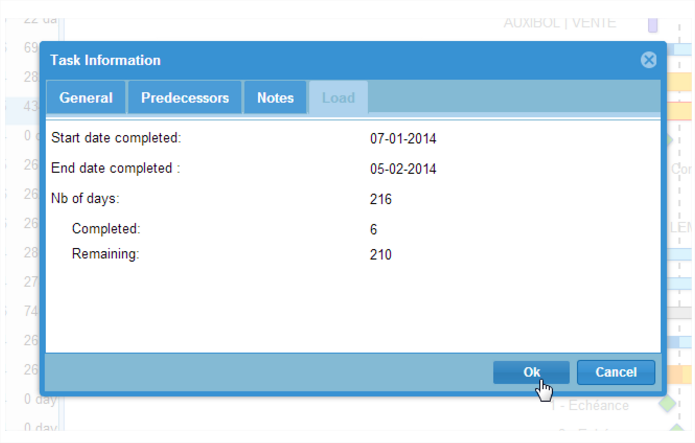695x443 pixels.
Task: Click the Task Information title bar
Action: [300, 60]
